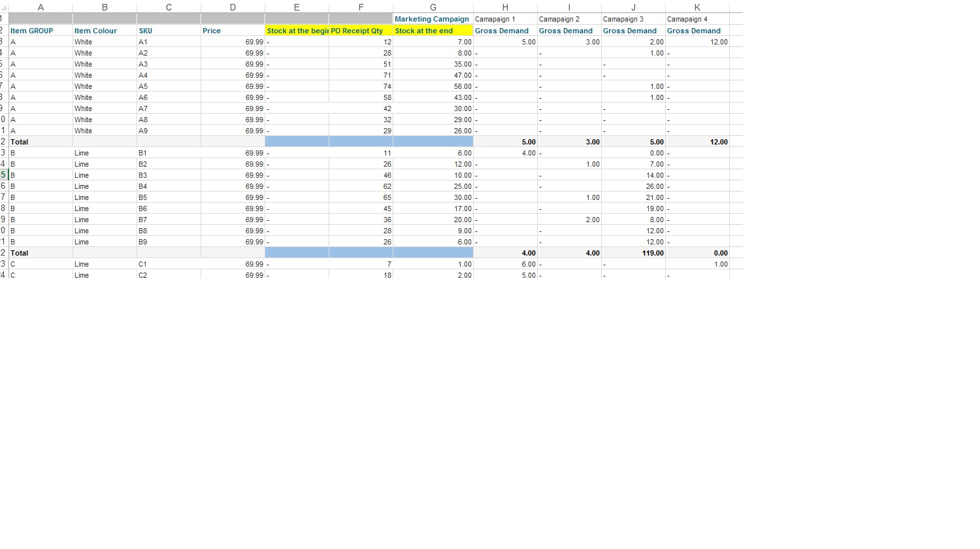Click Camapaign 2 demand 3.00 for A1
This screenshot has height=549, width=980.
point(569,42)
